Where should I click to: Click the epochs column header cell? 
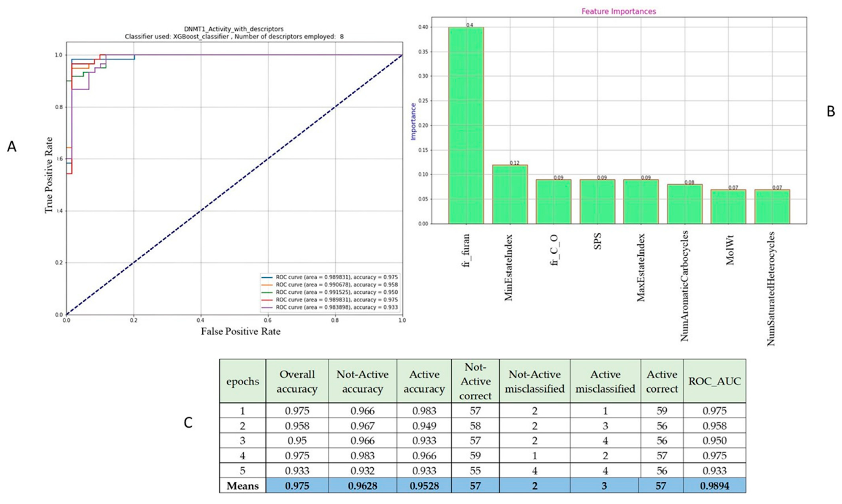pos(243,381)
